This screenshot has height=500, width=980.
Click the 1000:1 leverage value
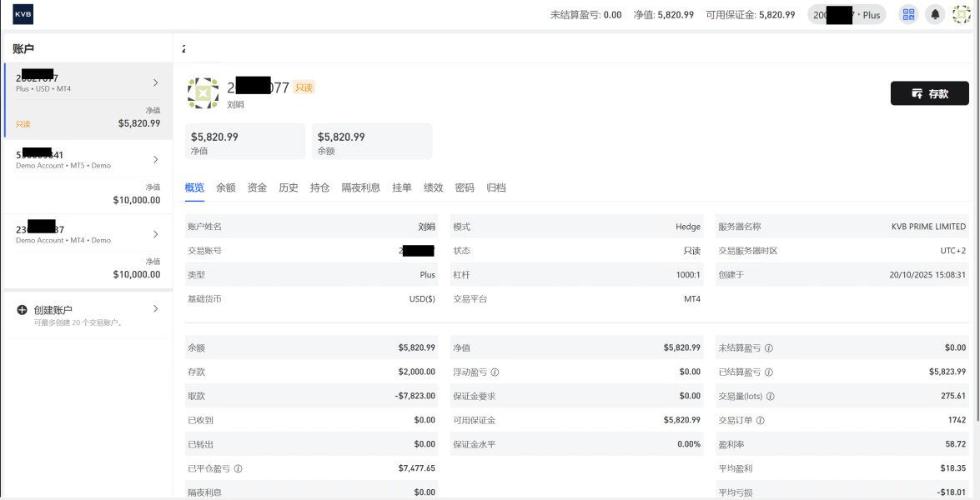[689, 275]
